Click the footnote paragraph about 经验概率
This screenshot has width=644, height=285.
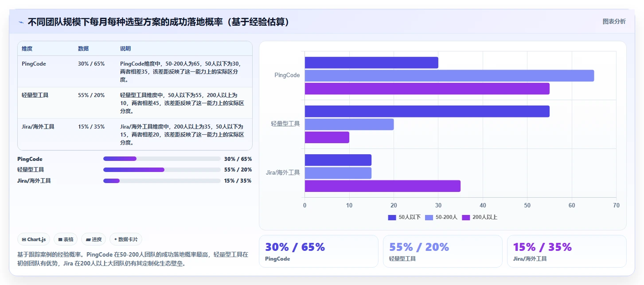coord(133,259)
